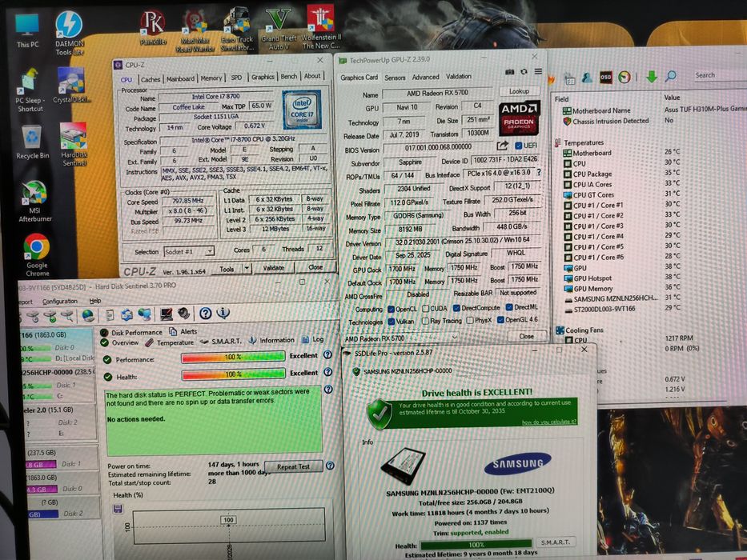This screenshot has height=560, width=747.
Task: Toggle OpenCL checkbox in GPU-Z
Action: (x=392, y=309)
